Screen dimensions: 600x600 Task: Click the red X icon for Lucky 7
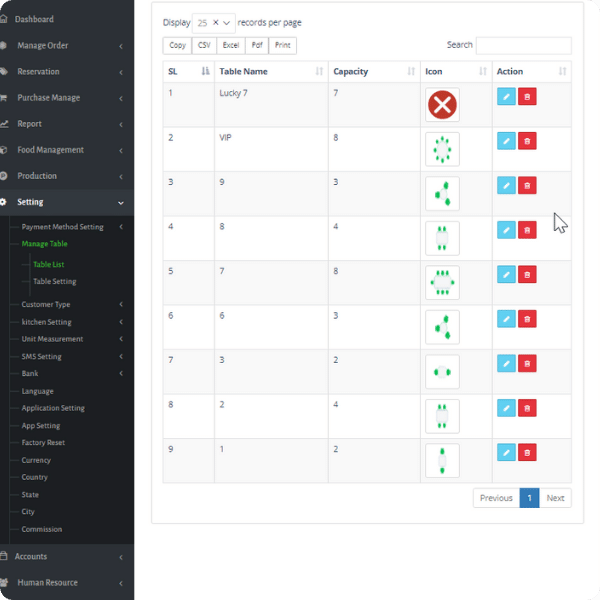[x=442, y=105]
